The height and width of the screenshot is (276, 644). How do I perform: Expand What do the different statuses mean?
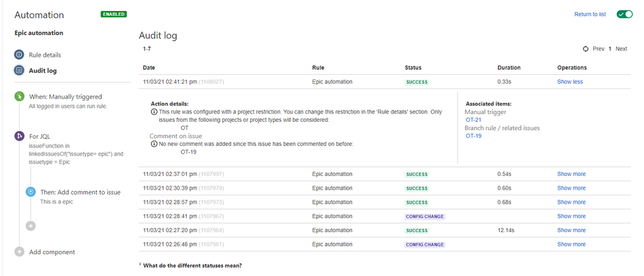(x=190, y=265)
